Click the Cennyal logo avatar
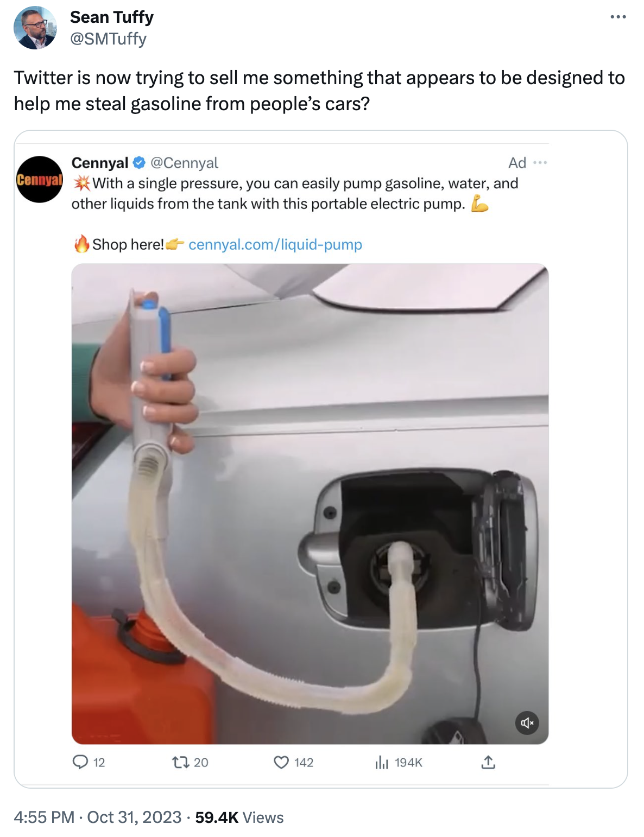This screenshot has height=837, width=644. (40, 180)
